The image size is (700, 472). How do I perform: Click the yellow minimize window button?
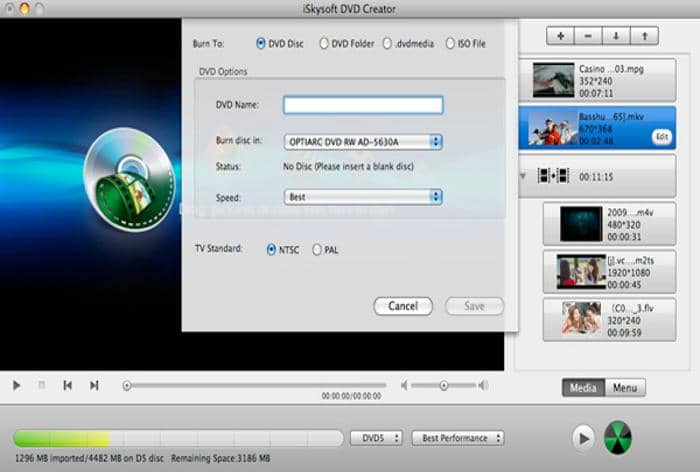[x=25, y=8]
